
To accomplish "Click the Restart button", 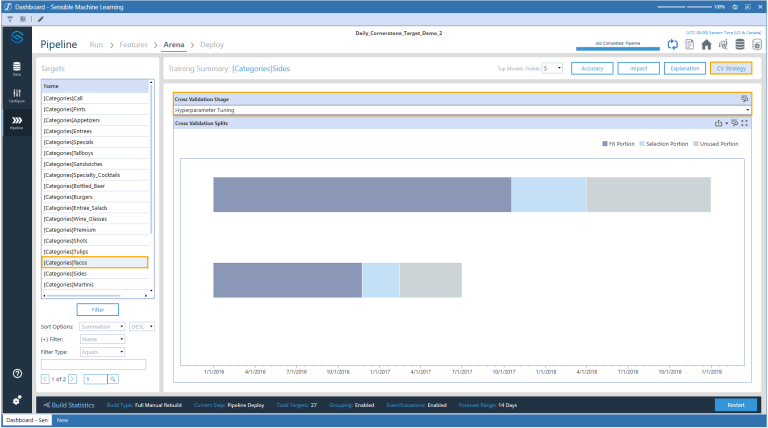I will point(736,405).
